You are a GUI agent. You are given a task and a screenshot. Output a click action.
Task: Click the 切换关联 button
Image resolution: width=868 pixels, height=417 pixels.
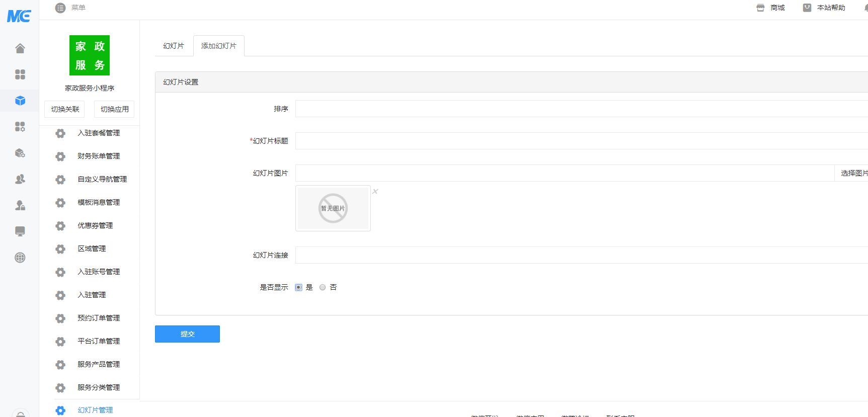pos(65,109)
